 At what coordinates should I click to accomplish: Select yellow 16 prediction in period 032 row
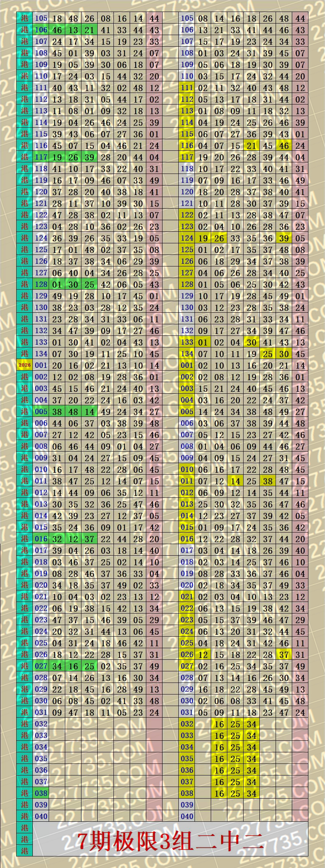pyautogui.click(x=219, y=724)
